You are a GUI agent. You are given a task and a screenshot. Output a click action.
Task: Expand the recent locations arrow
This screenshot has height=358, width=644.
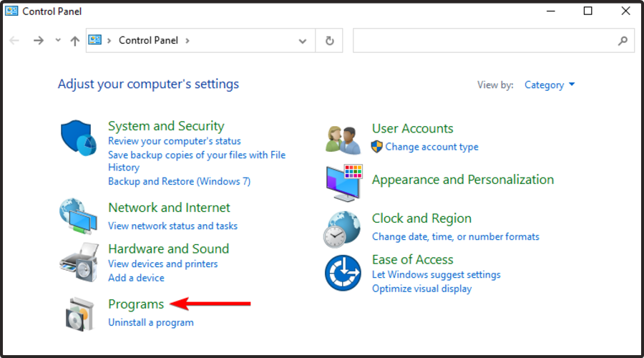pos(58,40)
